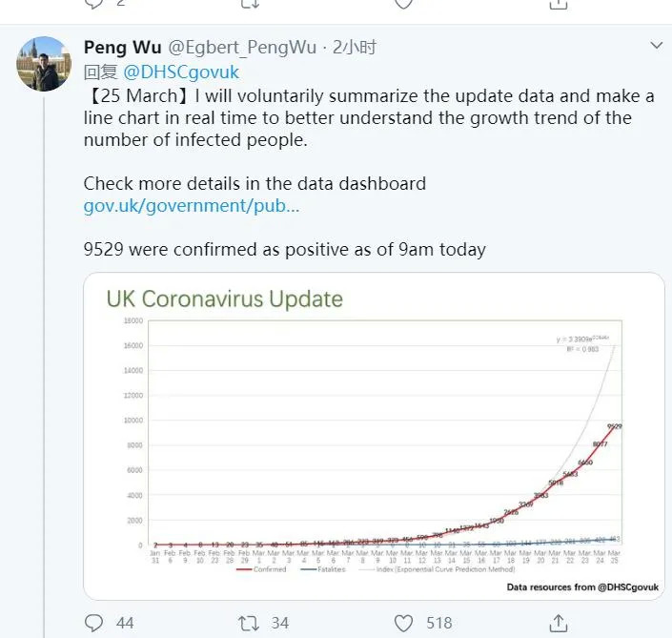Open the @Egbert_PengWu handle
Image resolution: width=672 pixels, height=638 pixels.
pyautogui.click(x=243, y=47)
